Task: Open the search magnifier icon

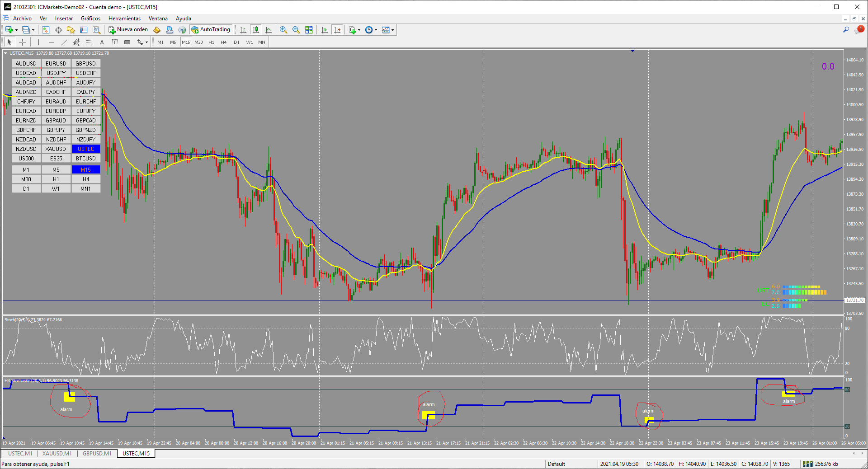Action: point(846,30)
